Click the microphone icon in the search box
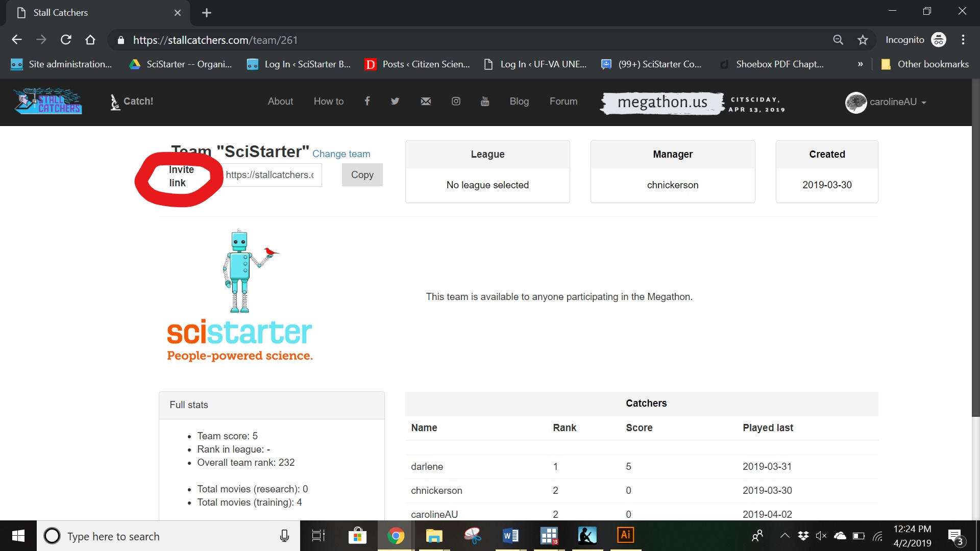The image size is (980, 551). point(284,536)
